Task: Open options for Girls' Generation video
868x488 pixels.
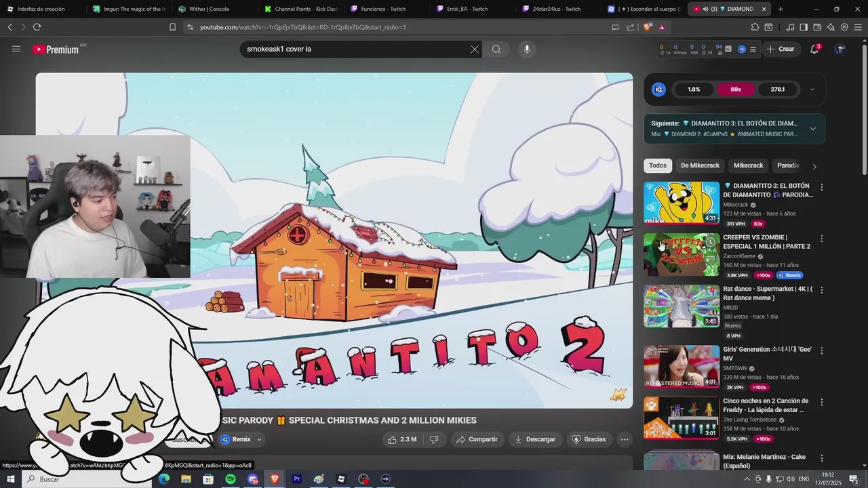Action: coord(822,350)
